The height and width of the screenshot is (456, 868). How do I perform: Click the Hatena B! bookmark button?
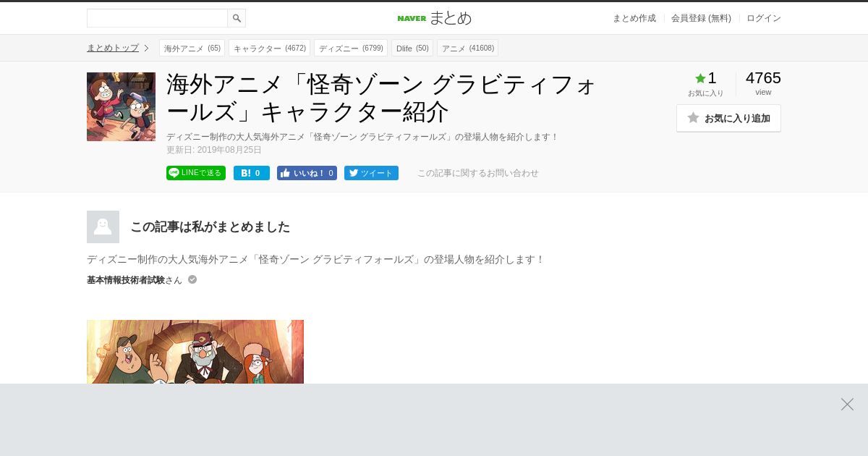coord(252,173)
